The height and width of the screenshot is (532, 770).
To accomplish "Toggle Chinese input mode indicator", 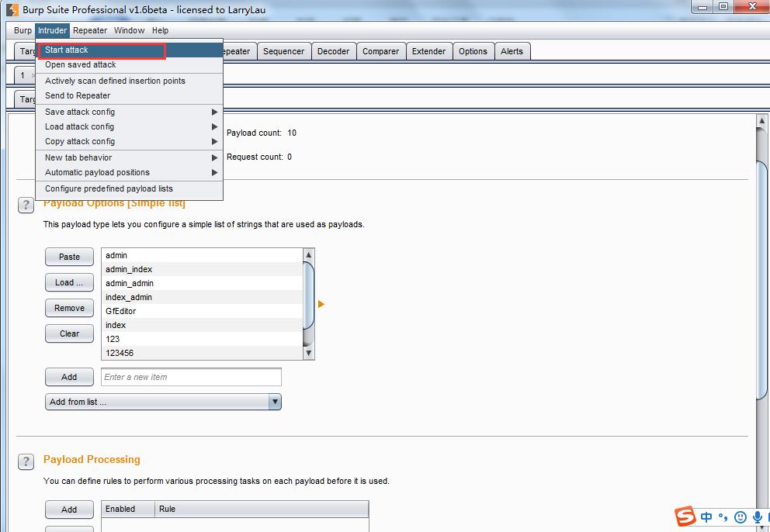I will click(706, 517).
